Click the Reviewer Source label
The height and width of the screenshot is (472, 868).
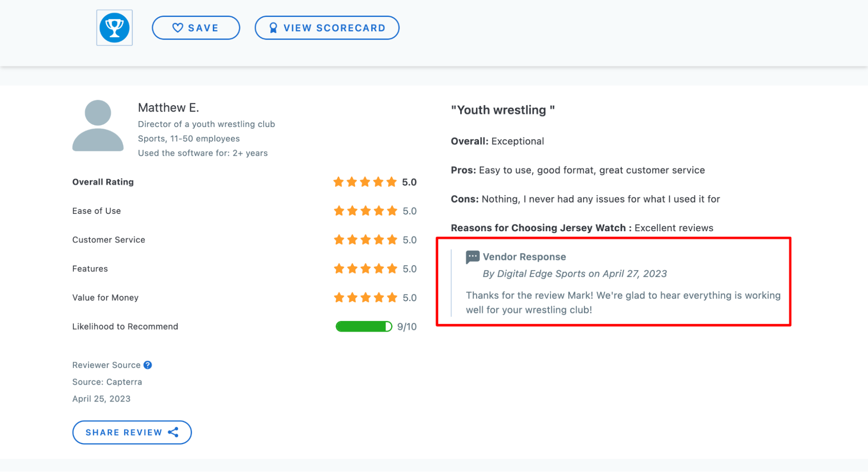106,365
